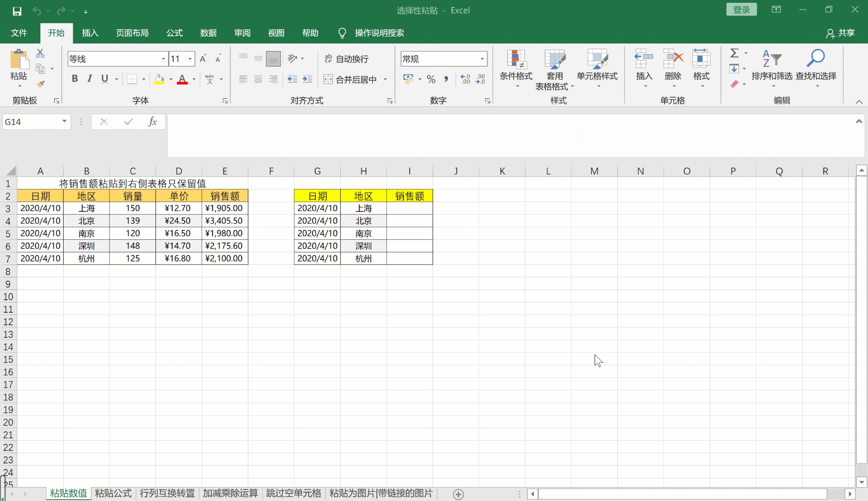This screenshot has height=501, width=868.
Task: Toggle center horizontal alignment
Action: tap(258, 79)
